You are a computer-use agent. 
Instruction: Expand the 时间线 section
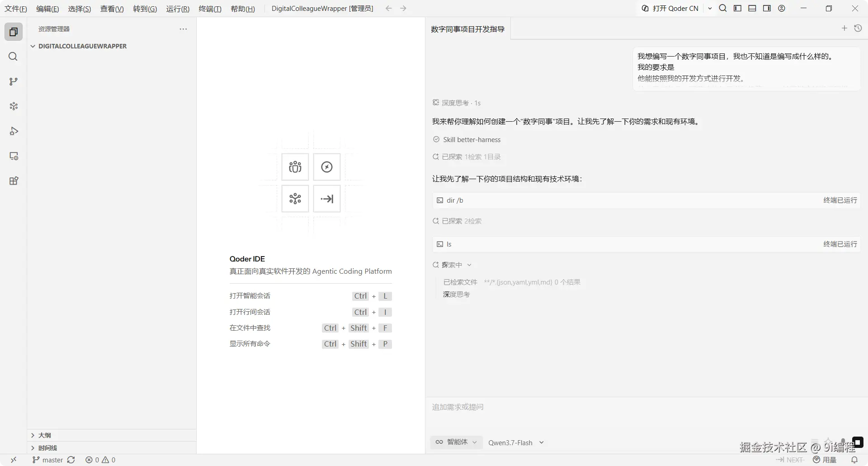click(112, 448)
